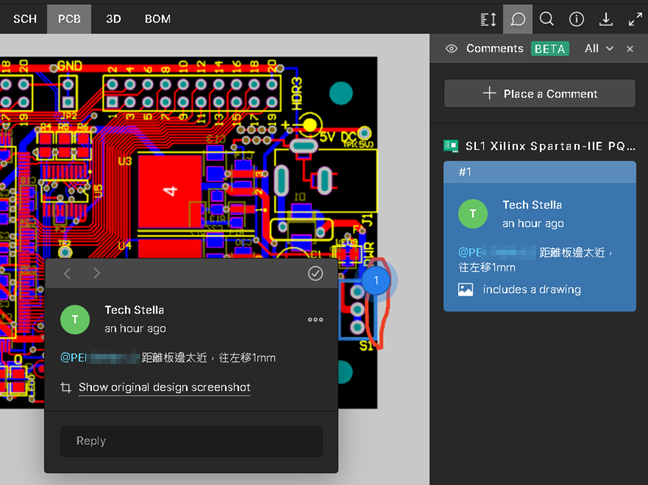Click Show original design screenshot link

tap(164, 387)
